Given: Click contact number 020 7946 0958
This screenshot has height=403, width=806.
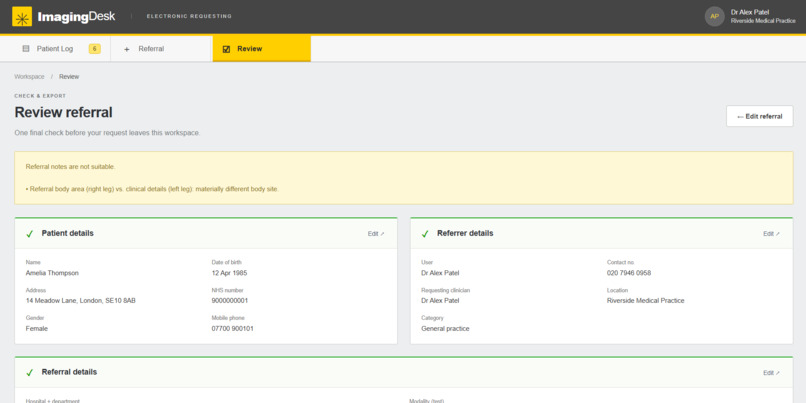Looking at the screenshot, I should [x=629, y=273].
